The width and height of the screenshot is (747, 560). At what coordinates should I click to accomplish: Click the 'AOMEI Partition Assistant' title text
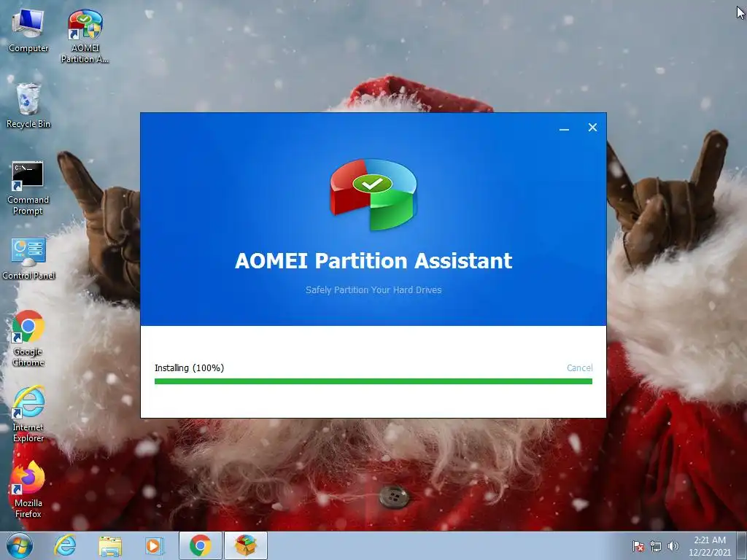tap(373, 260)
